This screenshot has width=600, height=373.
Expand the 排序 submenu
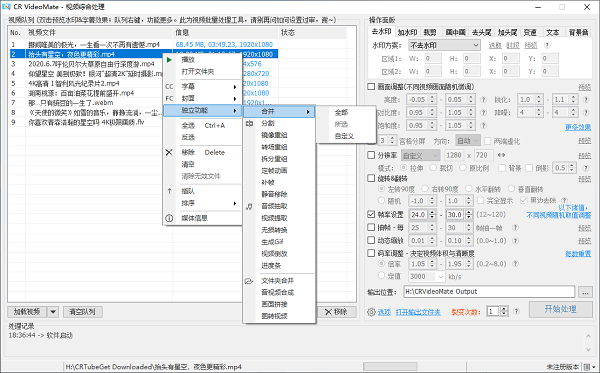(x=202, y=203)
